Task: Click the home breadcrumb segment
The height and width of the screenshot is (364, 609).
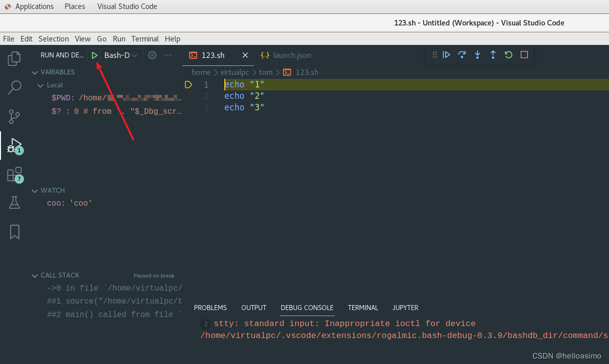Action: pos(201,72)
